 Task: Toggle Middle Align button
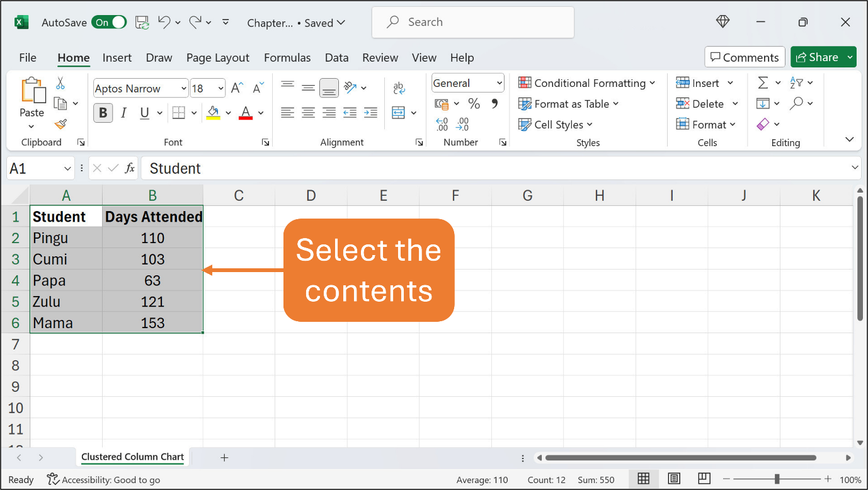pos(308,88)
